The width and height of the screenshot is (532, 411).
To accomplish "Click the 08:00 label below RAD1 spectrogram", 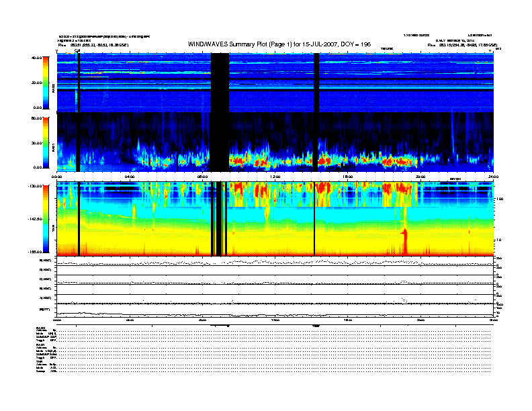I will tap(202, 177).
